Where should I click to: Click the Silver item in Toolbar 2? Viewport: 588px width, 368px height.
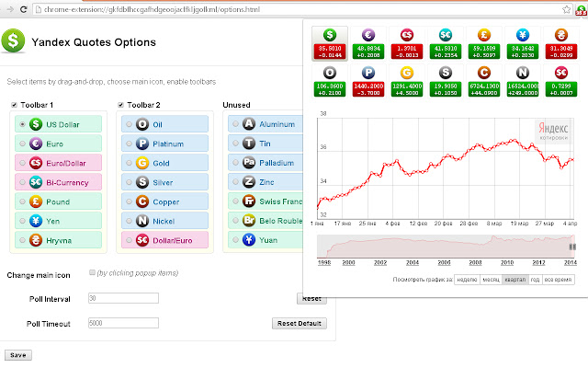pos(164,182)
